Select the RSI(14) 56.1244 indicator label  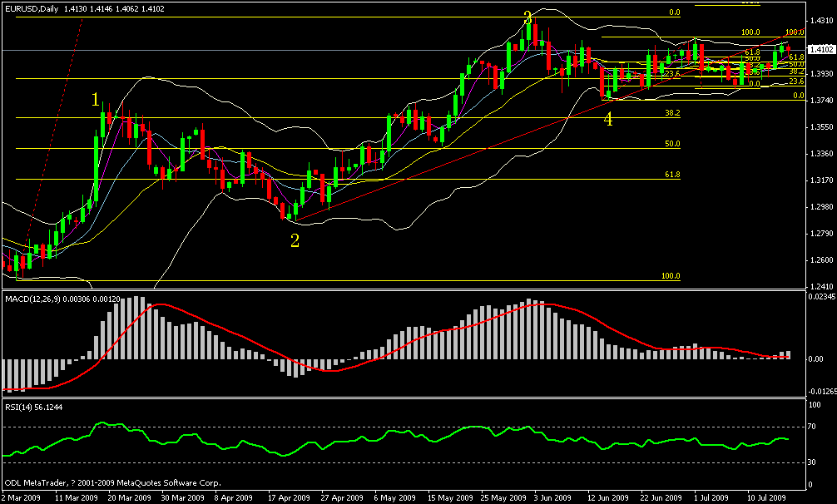(33, 407)
